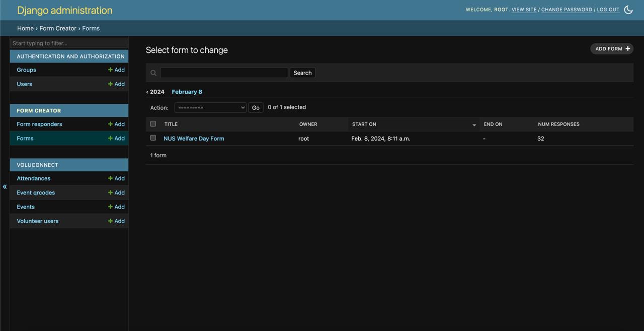Click the 'Feb. 8, 2024, 8:11 a.m.' cell
Screen dimensions: 644x331
pos(381,139)
